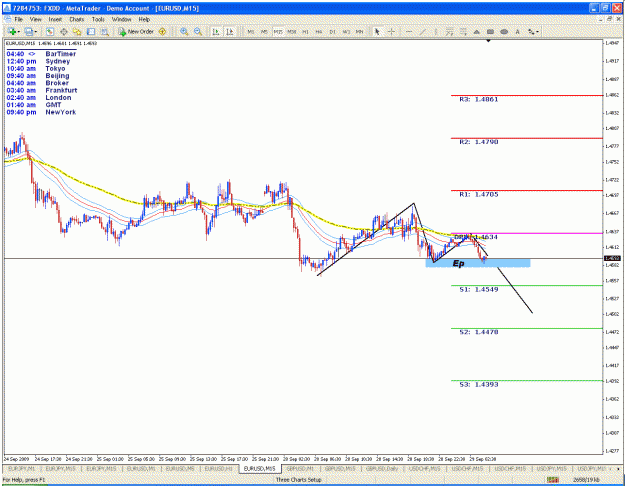Switch to the GBPUSD,M1 chart tab
Viewport: 625px width, 486px height.
pos(300,469)
